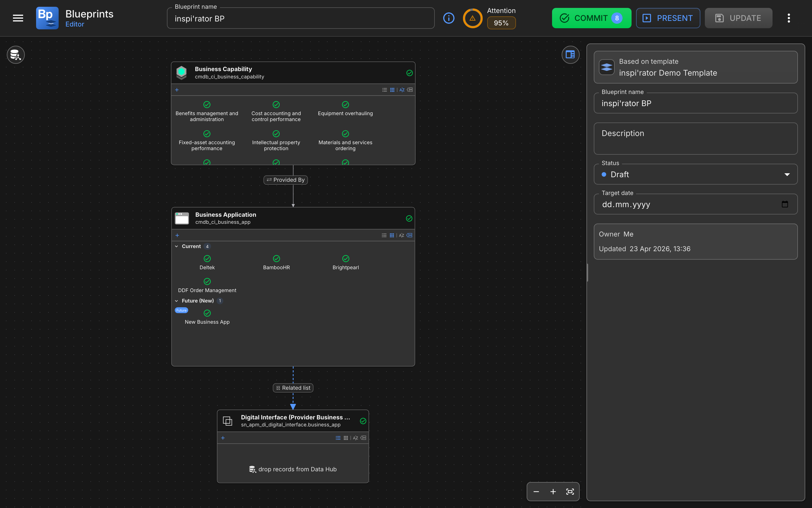
Task: Switch Business Capability to grid view
Action: pos(392,90)
